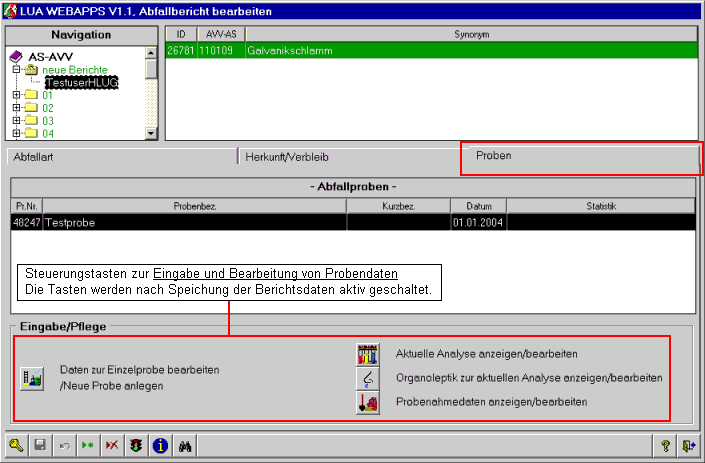Switch to the Abfallart tab
Viewport: 705px width, 463px height.
pyautogui.click(x=120, y=157)
